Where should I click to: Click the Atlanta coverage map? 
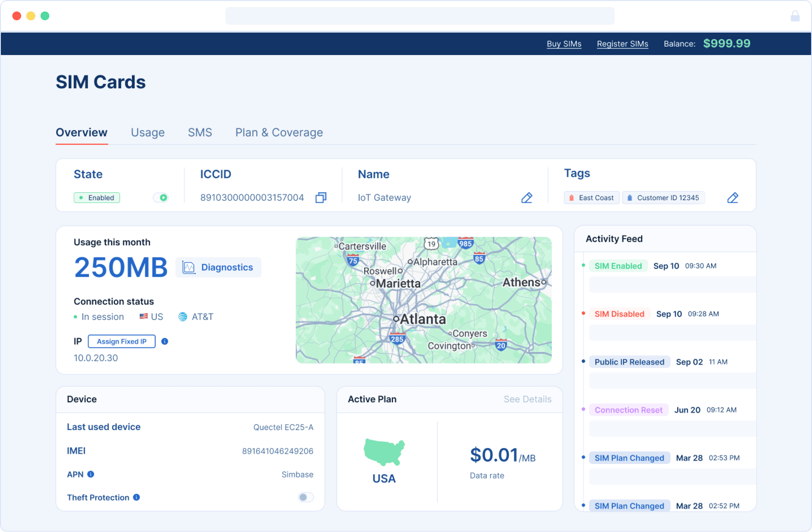423,300
